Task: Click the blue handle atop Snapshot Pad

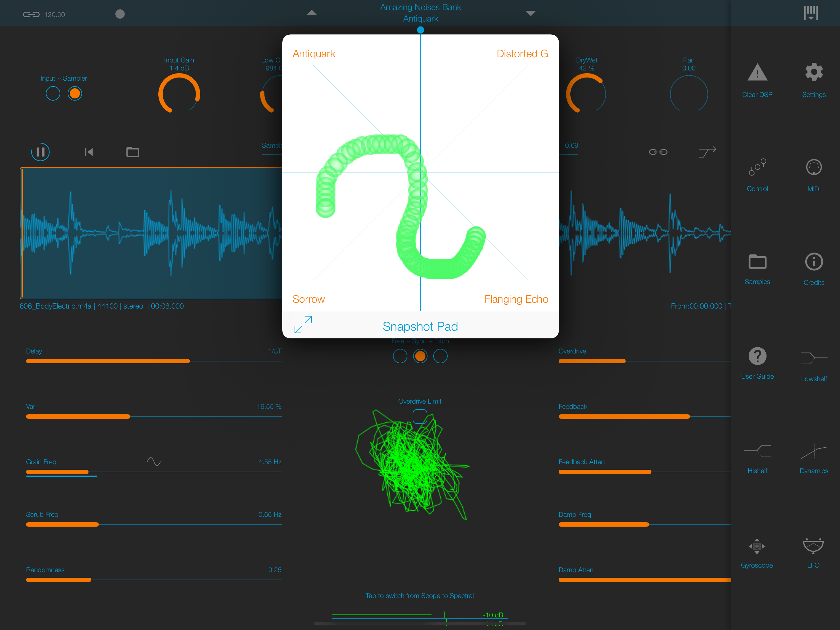Action: (420, 30)
